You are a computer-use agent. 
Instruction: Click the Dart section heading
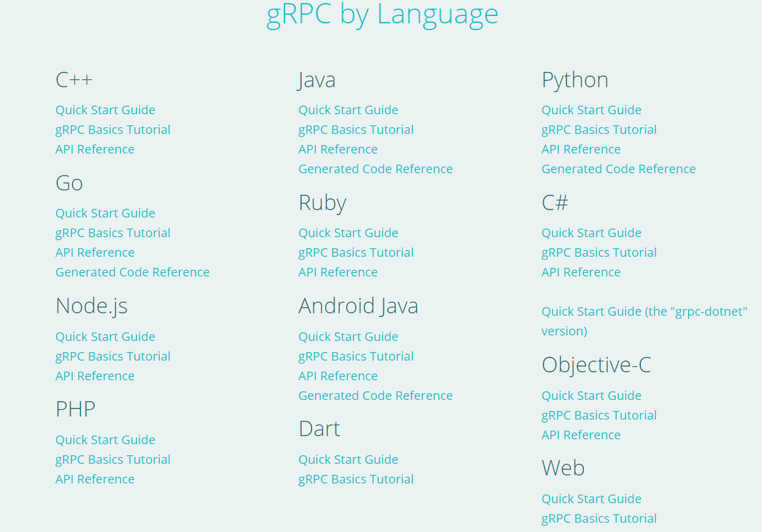[319, 429]
